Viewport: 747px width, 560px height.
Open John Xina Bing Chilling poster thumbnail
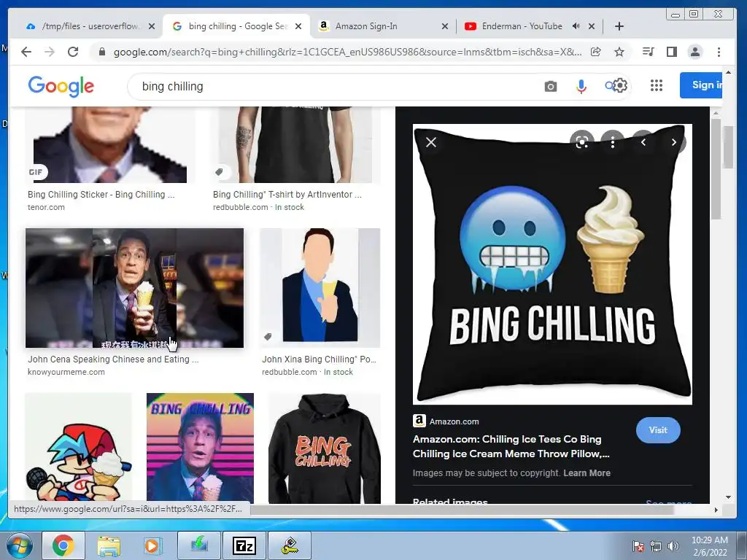(x=320, y=287)
